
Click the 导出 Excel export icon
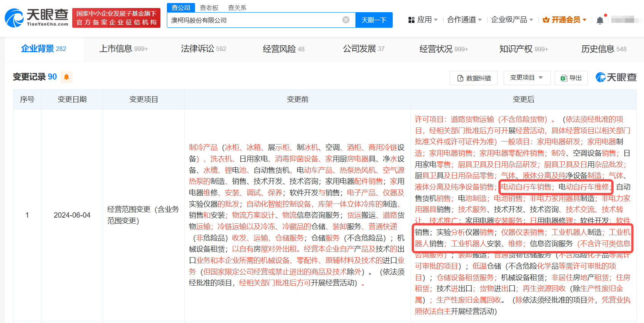(x=564, y=78)
